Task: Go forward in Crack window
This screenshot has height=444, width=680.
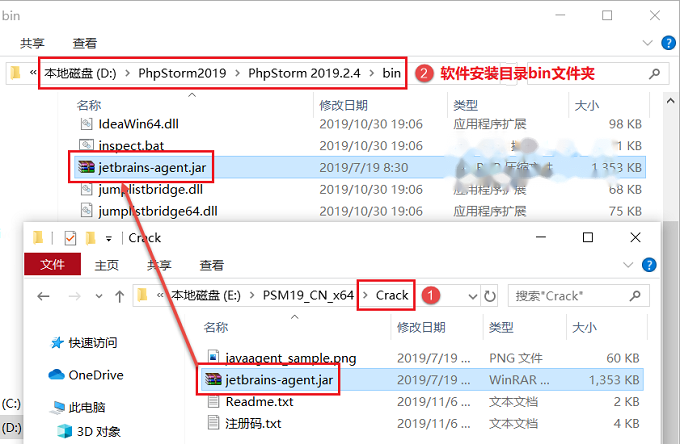Action: point(75,297)
